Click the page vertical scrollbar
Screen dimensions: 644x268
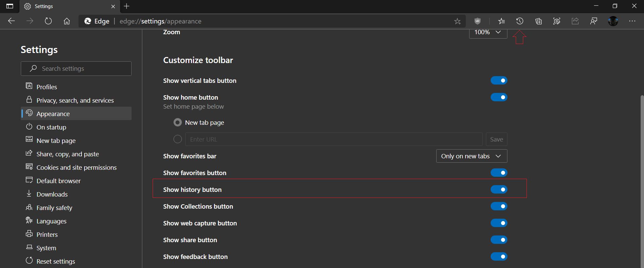point(642,181)
